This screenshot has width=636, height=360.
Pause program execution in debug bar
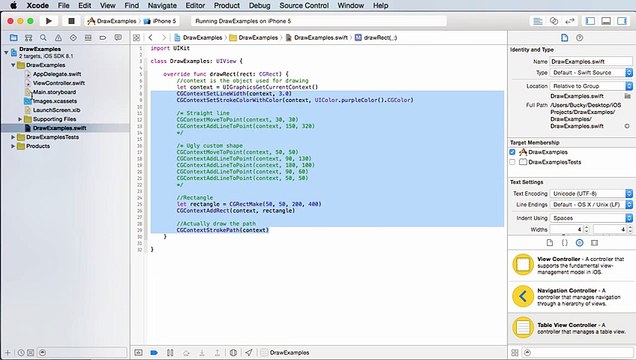pos(170,353)
